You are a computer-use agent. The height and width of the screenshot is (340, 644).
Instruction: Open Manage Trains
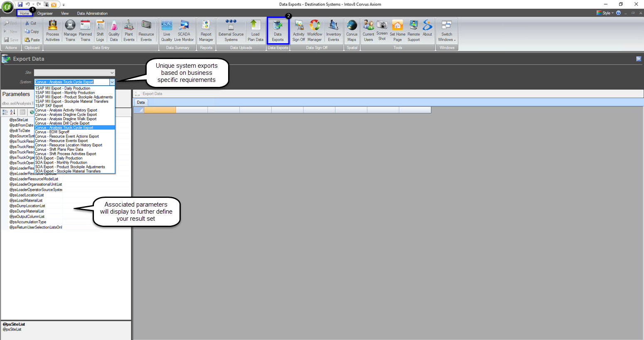coord(70,31)
